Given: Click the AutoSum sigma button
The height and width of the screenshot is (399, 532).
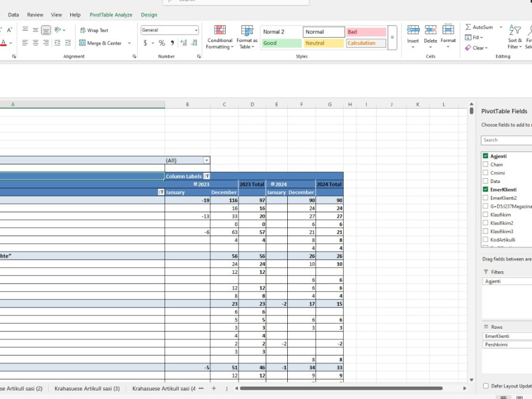Looking at the screenshot, I should tap(479, 27).
